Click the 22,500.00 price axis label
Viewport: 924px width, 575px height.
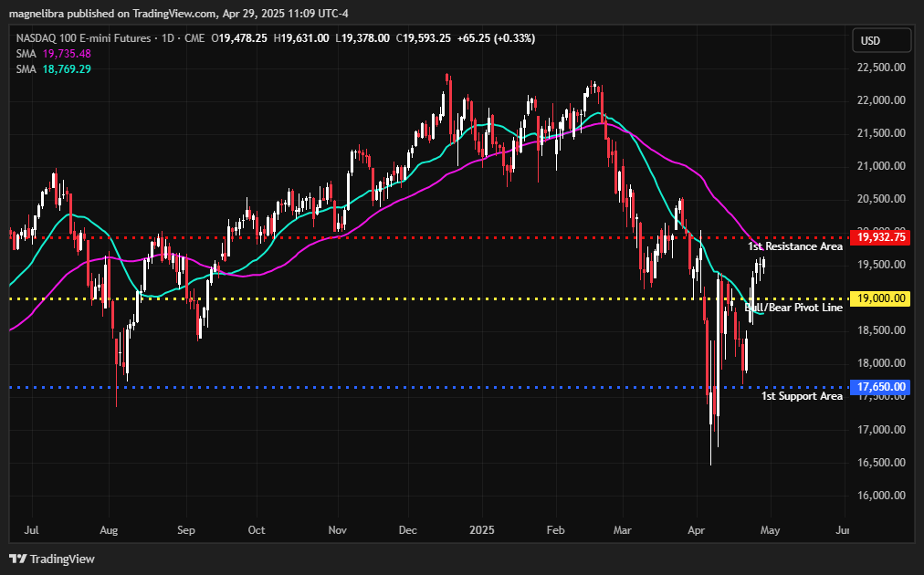pyautogui.click(x=881, y=68)
